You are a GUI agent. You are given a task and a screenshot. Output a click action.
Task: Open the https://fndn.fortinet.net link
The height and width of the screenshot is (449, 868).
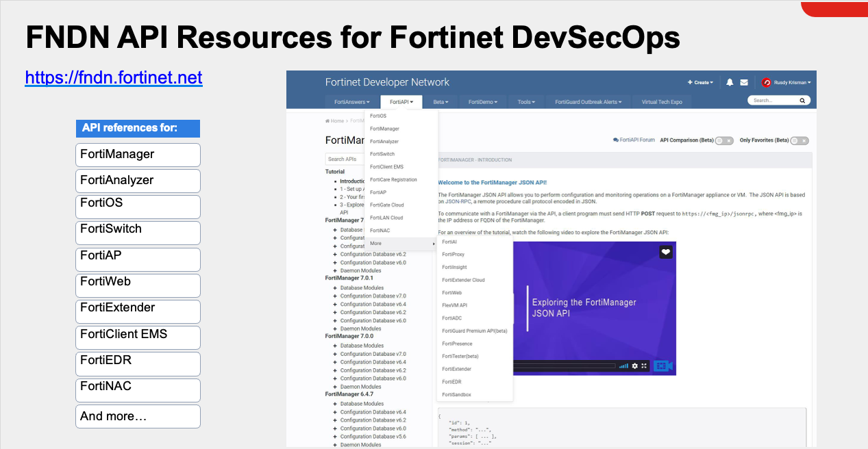114,77
